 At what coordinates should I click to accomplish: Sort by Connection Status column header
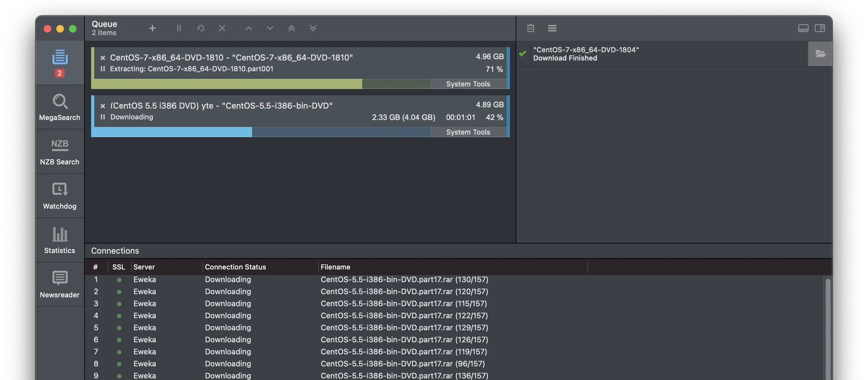tap(260, 267)
